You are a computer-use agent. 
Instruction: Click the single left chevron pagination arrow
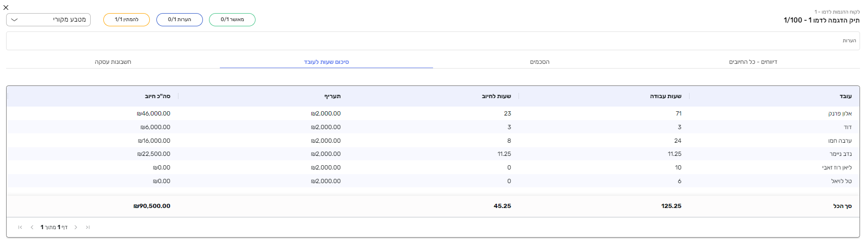coord(32,227)
